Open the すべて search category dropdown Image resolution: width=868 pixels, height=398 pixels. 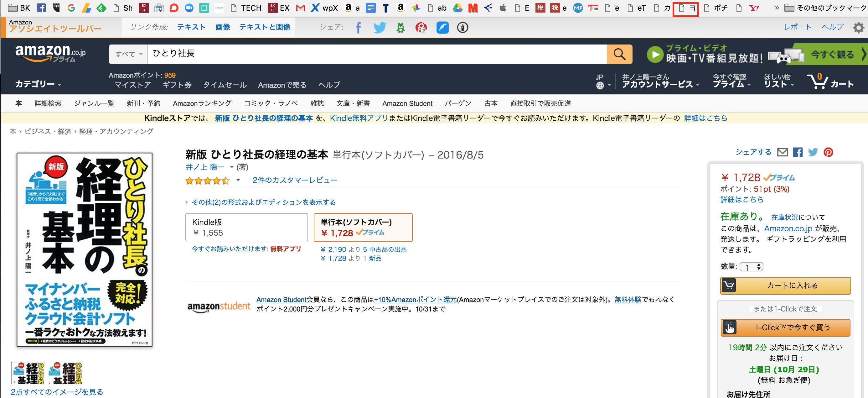(x=128, y=54)
